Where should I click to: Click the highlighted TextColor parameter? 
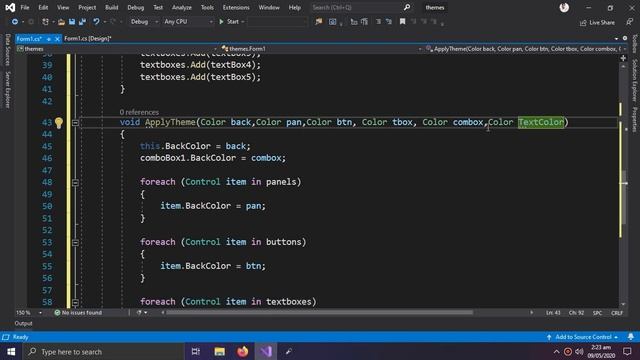coord(541,122)
